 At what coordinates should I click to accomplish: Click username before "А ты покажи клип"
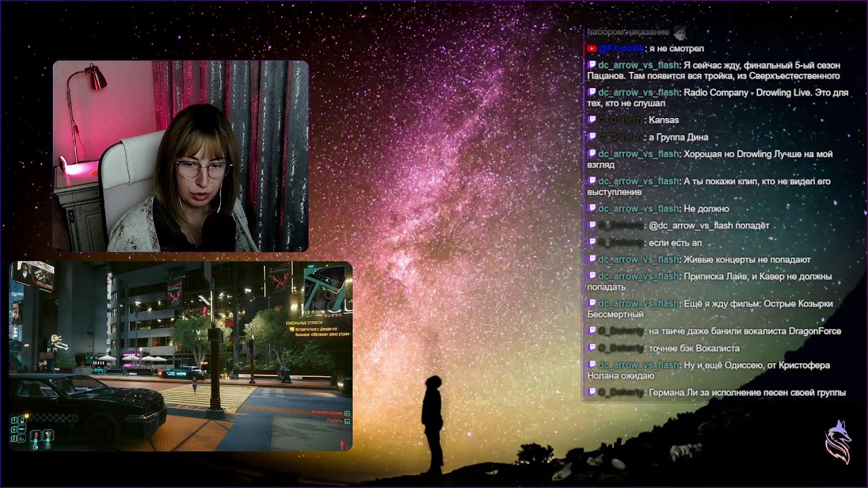[x=639, y=181]
